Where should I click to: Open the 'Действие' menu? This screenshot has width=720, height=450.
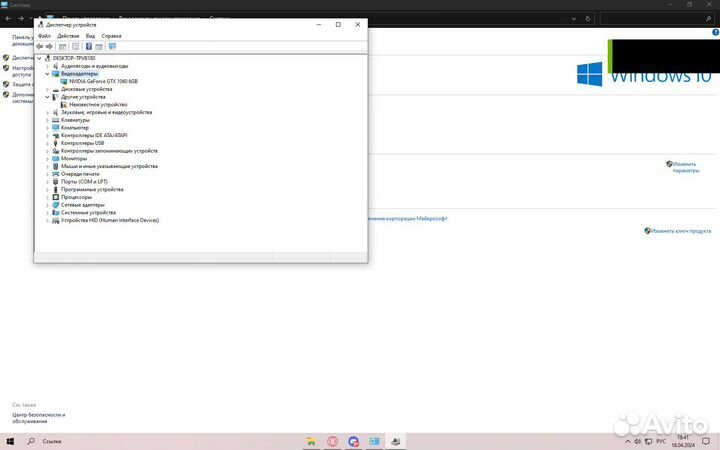(x=67, y=35)
